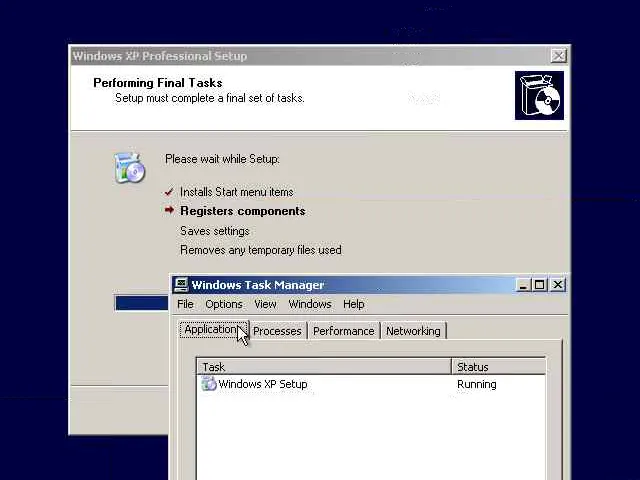Open the File menu in Task Manager

point(185,304)
